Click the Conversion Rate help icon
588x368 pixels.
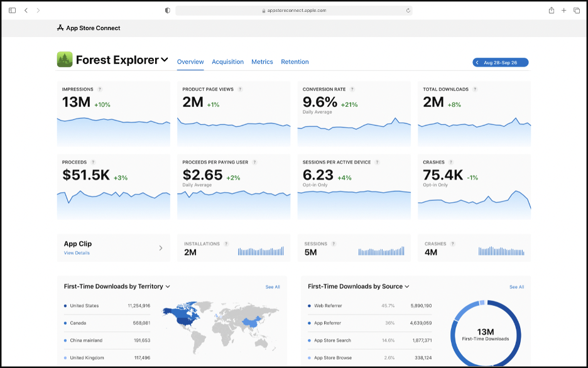point(351,90)
